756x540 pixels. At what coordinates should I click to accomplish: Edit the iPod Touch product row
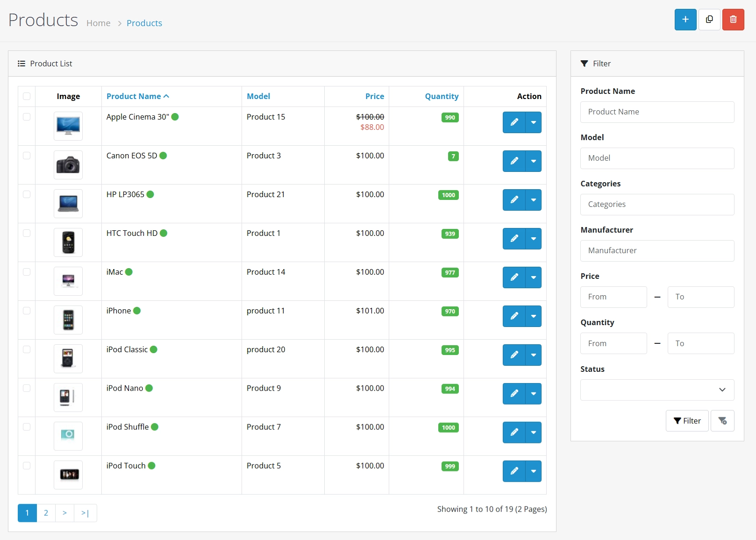pos(514,471)
